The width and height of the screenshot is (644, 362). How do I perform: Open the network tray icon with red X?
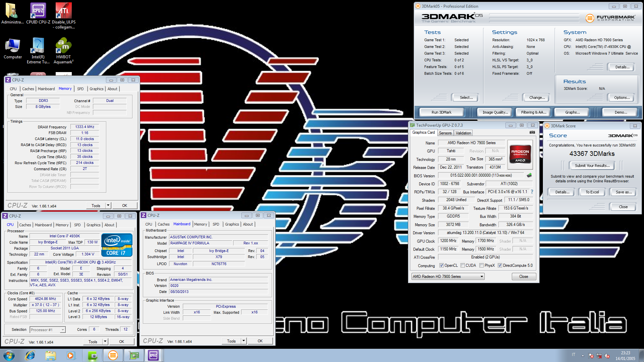click(599, 356)
